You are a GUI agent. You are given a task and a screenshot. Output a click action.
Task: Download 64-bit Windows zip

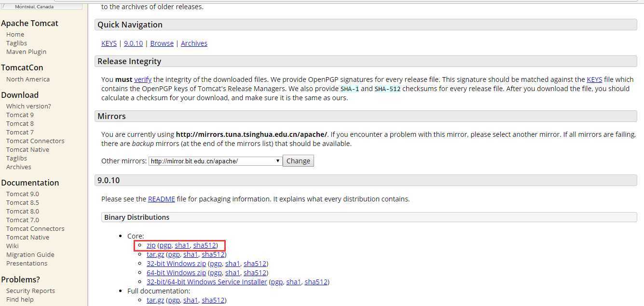[x=176, y=273]
